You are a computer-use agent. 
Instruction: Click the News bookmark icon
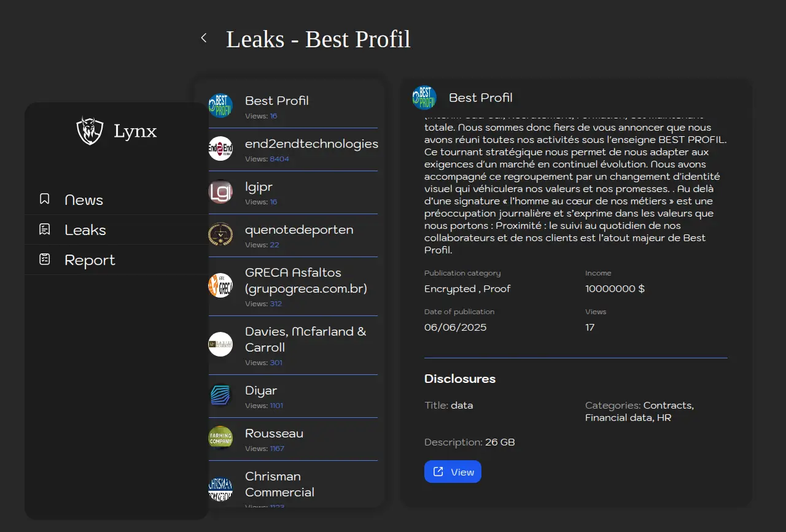click(45, 199)
